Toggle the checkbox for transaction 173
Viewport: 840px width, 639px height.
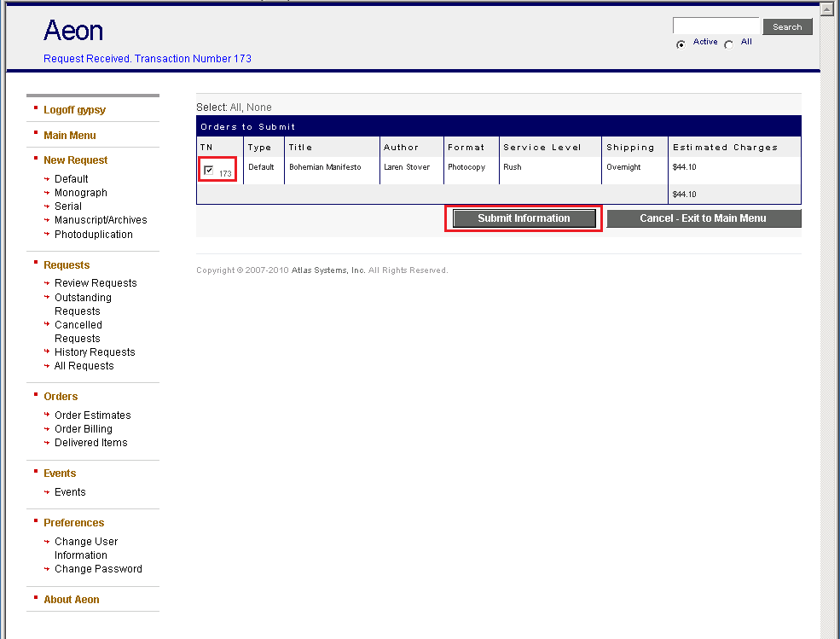pos(208,169)
